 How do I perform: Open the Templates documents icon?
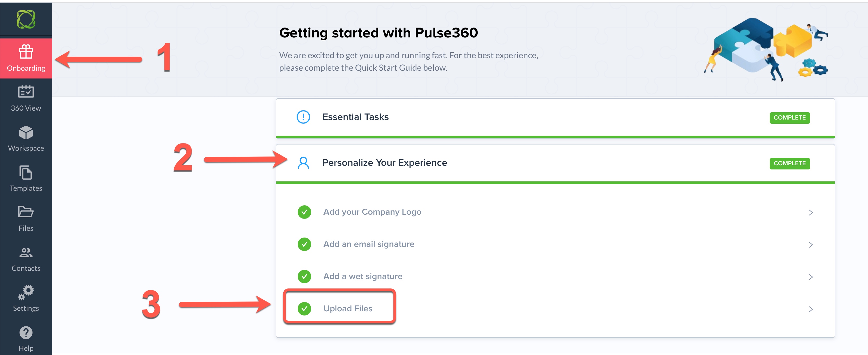click(26, 173)
